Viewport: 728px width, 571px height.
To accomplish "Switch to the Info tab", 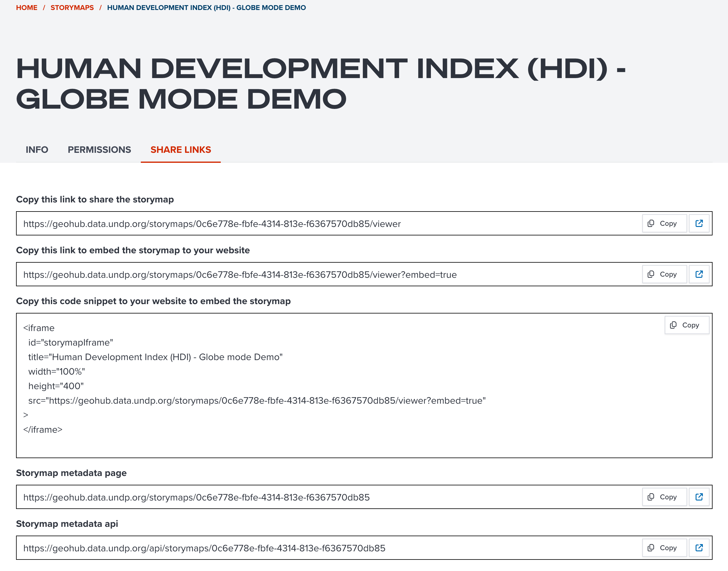I will tap(37, 149).
